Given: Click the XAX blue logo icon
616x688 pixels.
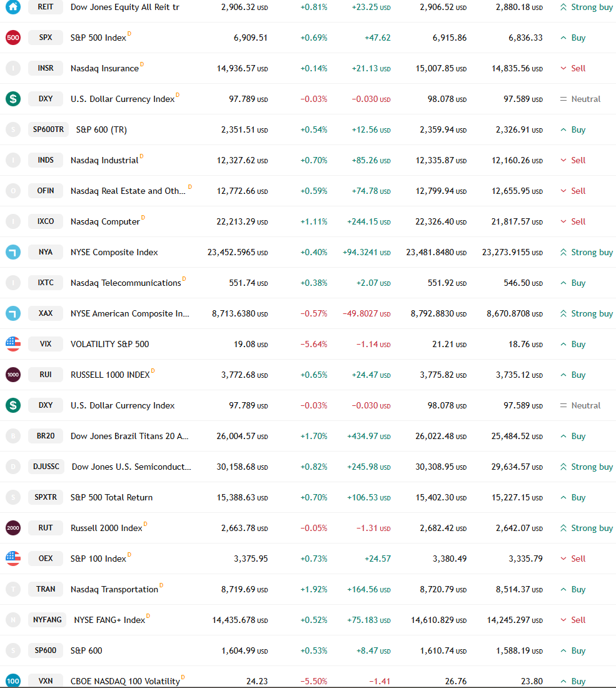Looking at the screenshot, I should tap(13, 313).
